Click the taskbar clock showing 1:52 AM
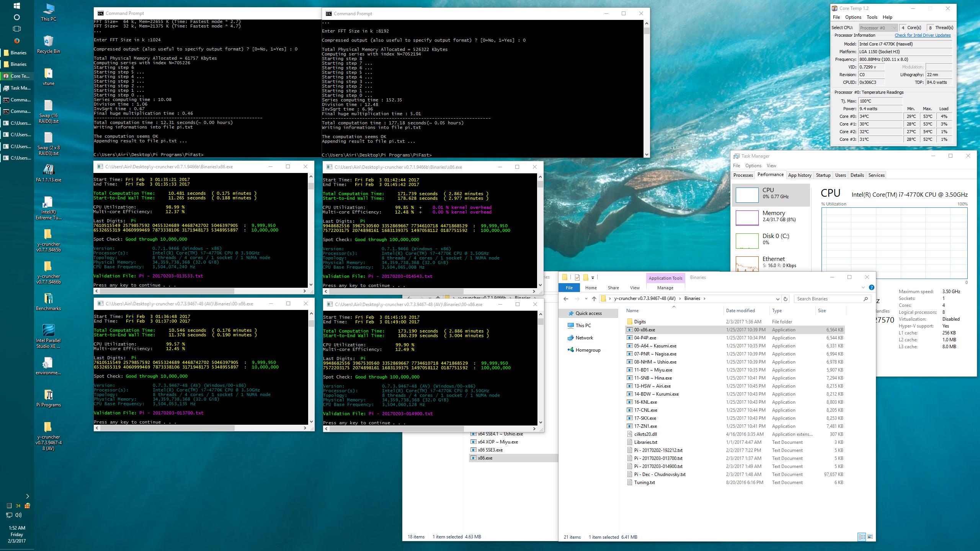 (x=17, y=534)
